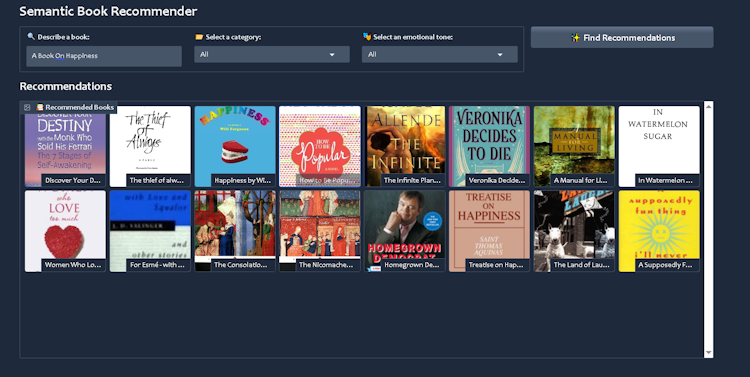Click the gallery scrollbar up arrow

[x=709, y=106]
